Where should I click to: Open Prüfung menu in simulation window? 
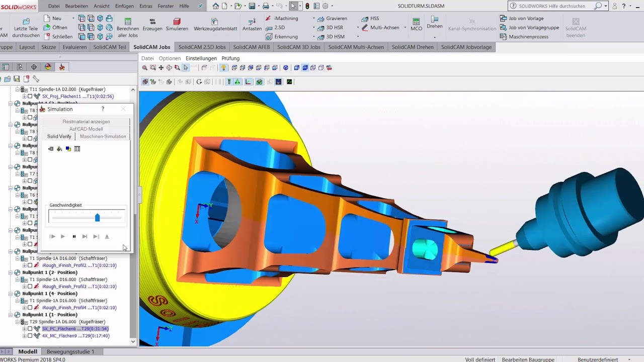[230, 58]
